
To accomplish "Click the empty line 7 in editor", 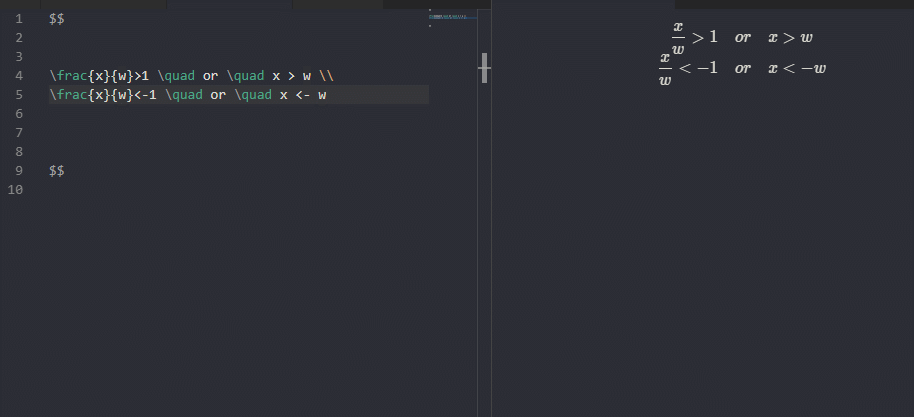I will tap(200, 133).
